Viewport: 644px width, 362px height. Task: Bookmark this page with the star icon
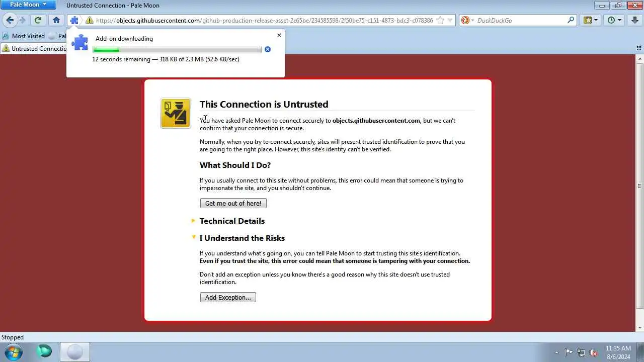coord(440,21)
